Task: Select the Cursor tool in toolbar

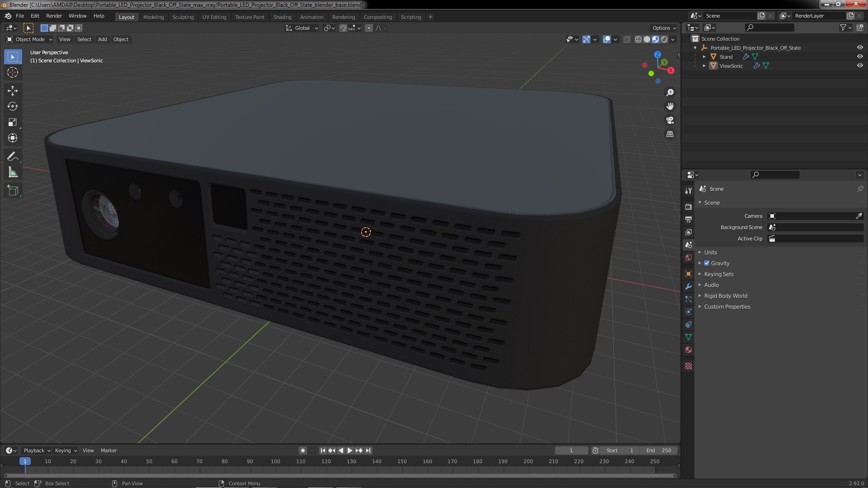Action: pyautogui.click(x=13, y=72)
